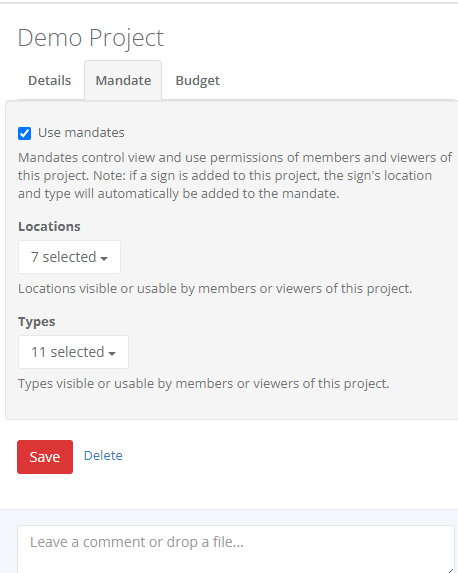Click the 'Use mandates' label text
The width and height of the screenshot is (458, 573).
click(x=81, y=133)
